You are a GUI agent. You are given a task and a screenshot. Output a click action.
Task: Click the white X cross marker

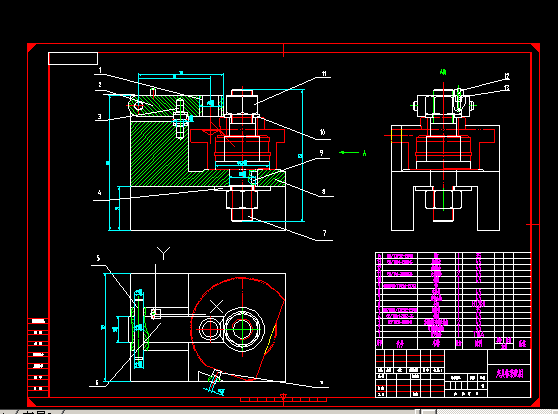tap(216, 306)
